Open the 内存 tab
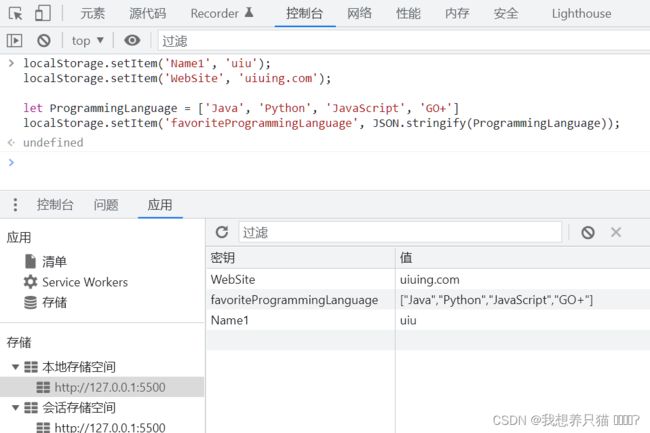 click(457, 13)
